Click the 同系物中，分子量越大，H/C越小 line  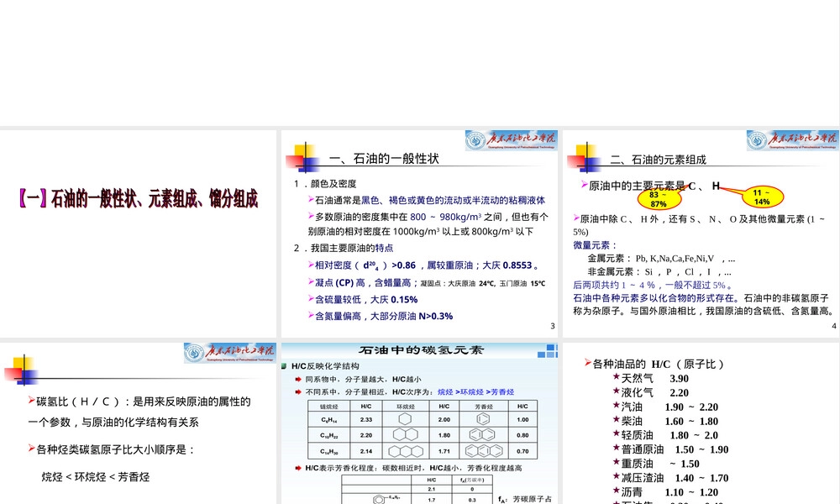coord(359,379)
